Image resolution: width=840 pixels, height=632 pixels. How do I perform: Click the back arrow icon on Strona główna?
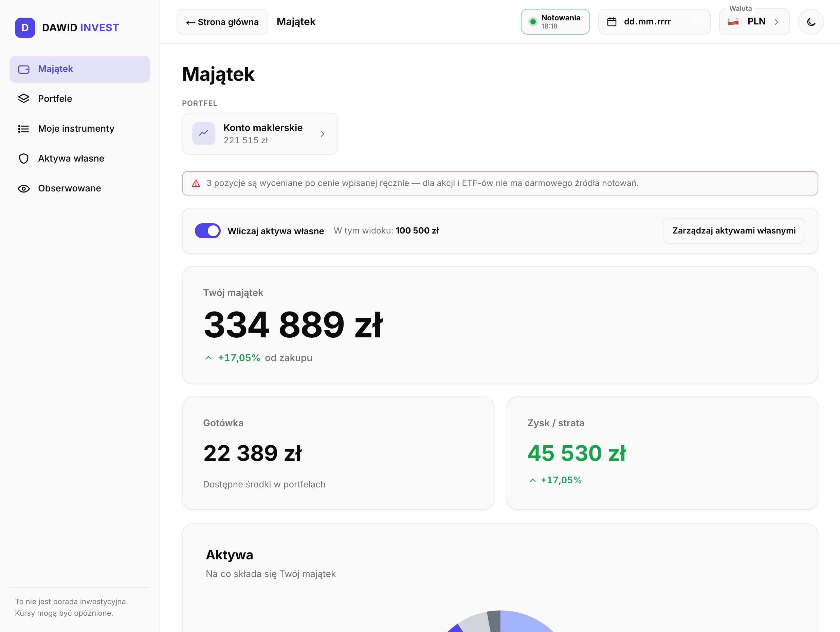point(190,22)
